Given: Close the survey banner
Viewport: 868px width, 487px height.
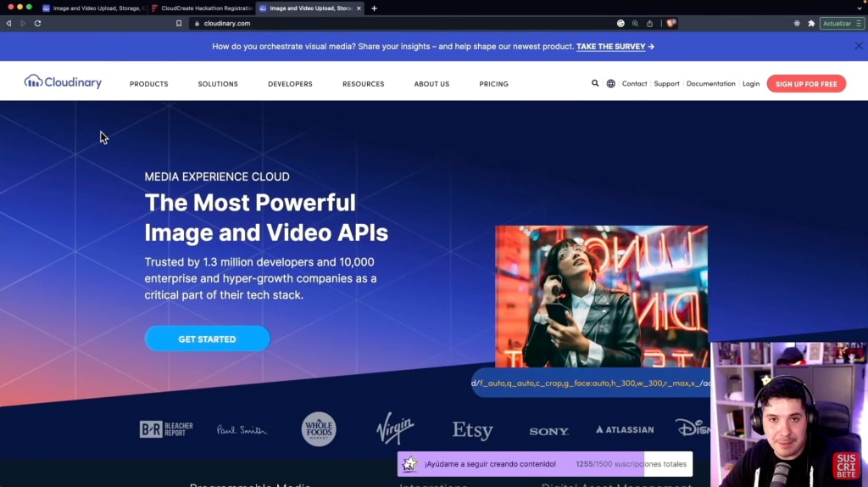Looking at the screenshot, I should pos(858,46).
